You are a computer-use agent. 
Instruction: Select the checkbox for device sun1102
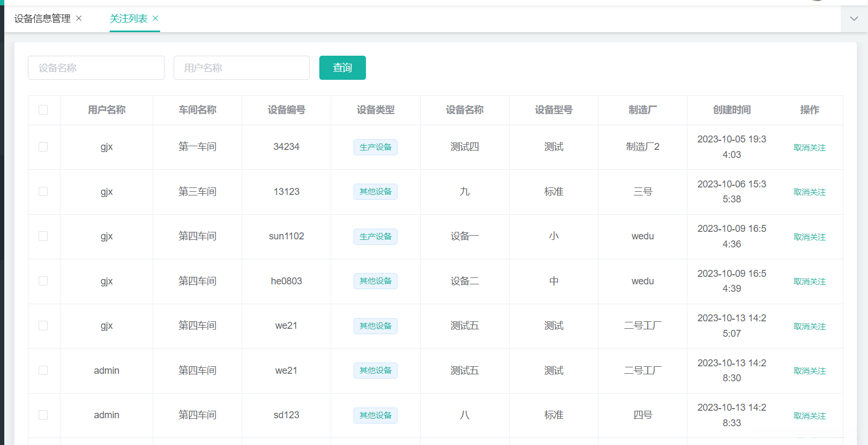tap(43, 236)
